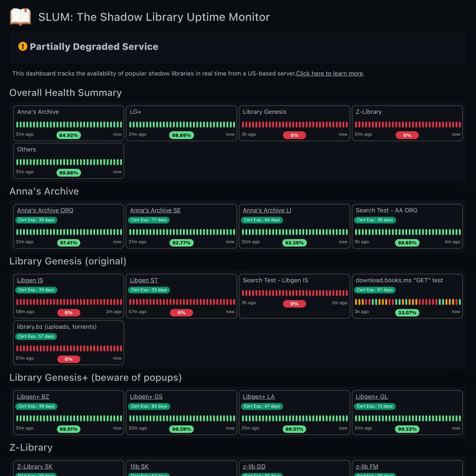Click the 'Others' summary card title
The height and width of the screenshot is (476, 476).
pos(26,149)
